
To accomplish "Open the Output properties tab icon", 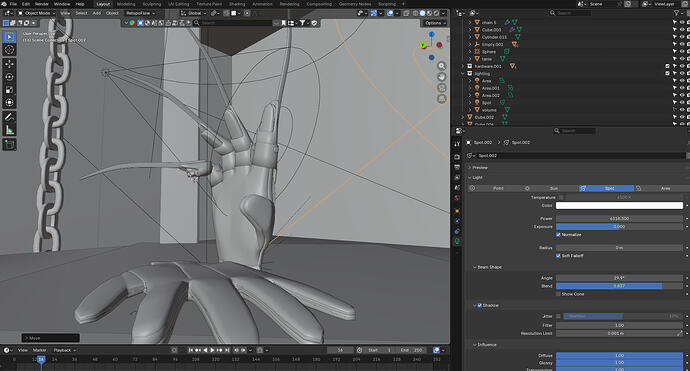I will point(457,167).
